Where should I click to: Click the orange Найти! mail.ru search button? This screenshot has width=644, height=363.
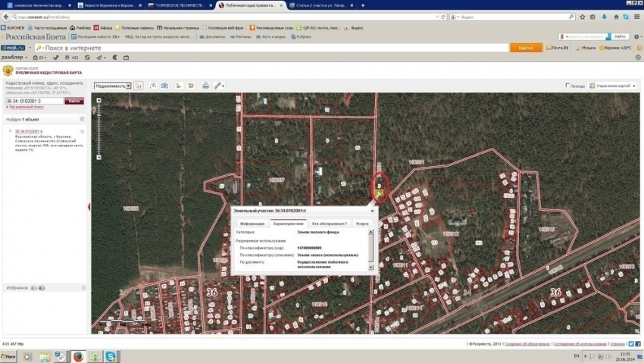[526, 48]
